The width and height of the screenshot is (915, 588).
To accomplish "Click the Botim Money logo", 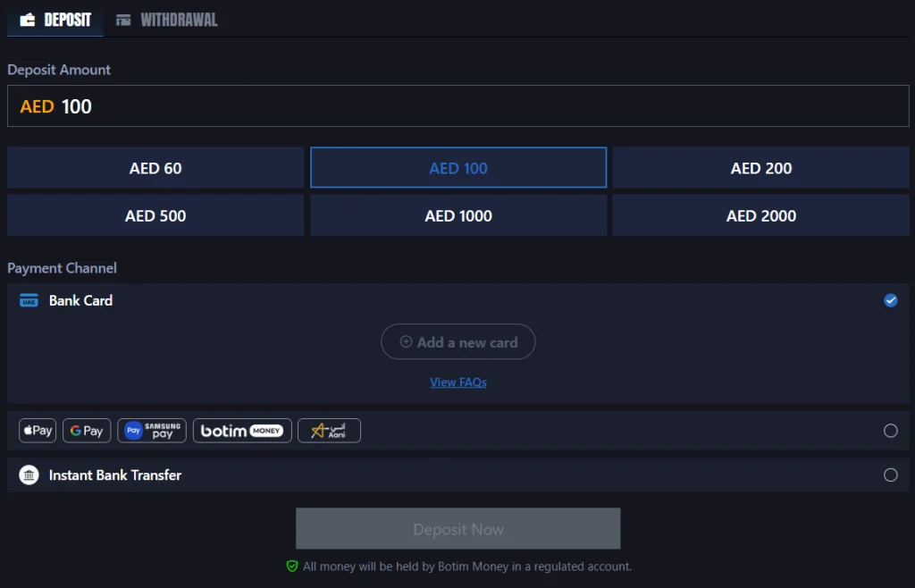I will pos(242,431).
